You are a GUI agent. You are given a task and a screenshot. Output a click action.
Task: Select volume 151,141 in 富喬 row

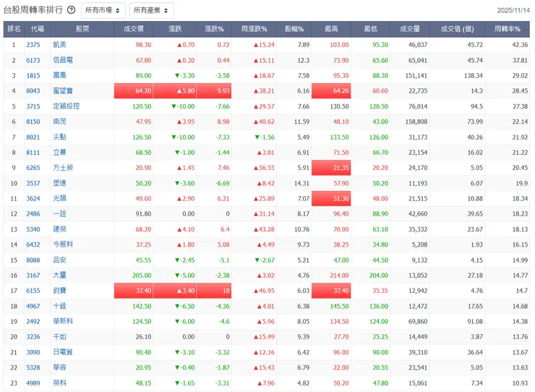416,76
